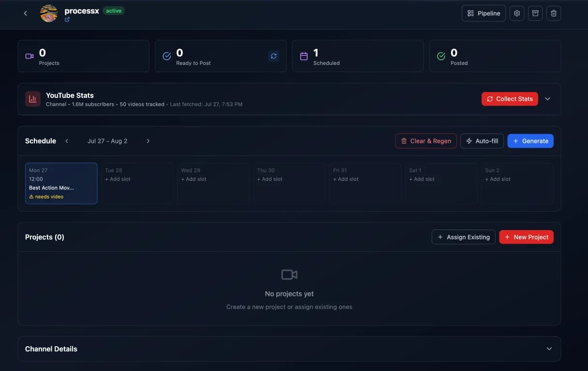Archive the channel using the box icon
This screenshot has height=371, width=588.
pos(535,13)
